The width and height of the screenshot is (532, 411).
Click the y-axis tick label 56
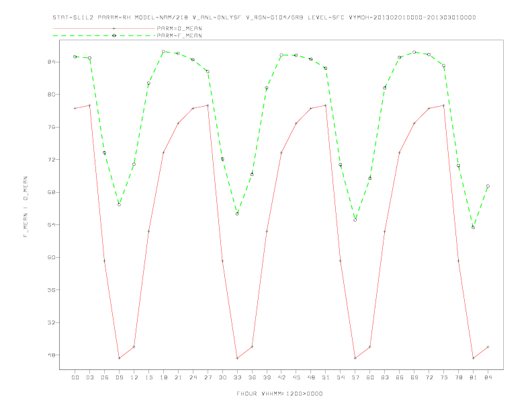click(52, 290)
